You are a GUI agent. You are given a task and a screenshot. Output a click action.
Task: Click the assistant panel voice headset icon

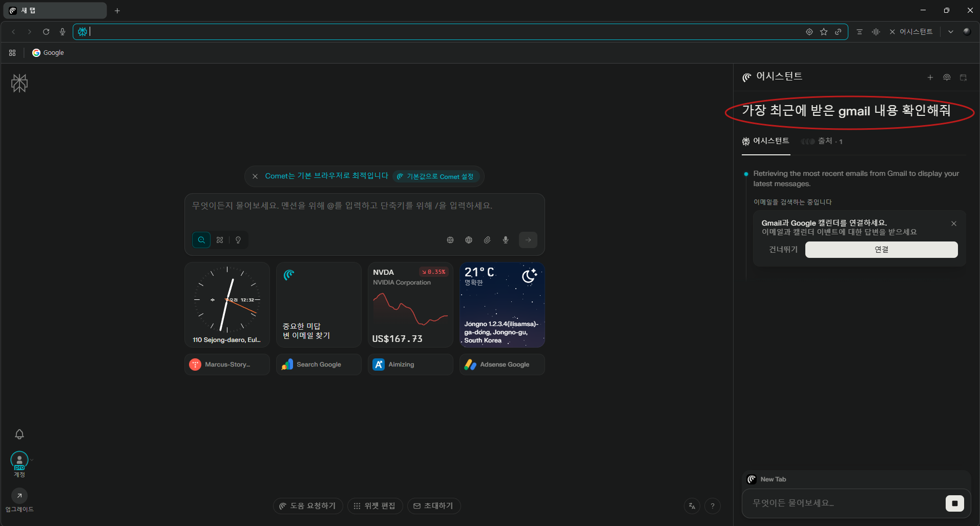click(947, 77)
